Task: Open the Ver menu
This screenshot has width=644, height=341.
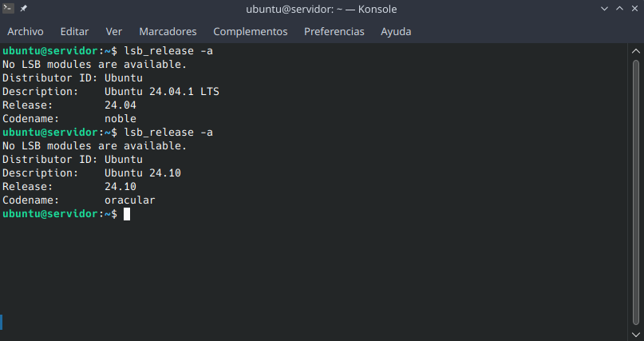Action: click(x=114, y=32)
